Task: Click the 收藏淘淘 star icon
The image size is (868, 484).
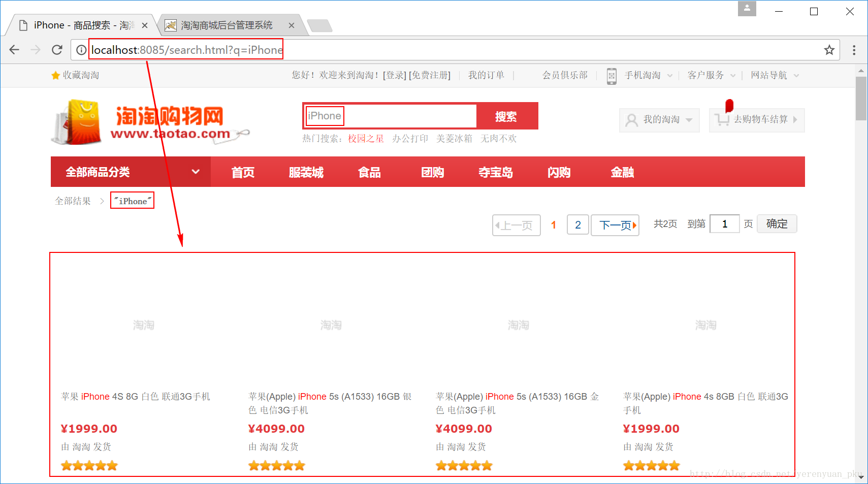Action: pos(55,75)
